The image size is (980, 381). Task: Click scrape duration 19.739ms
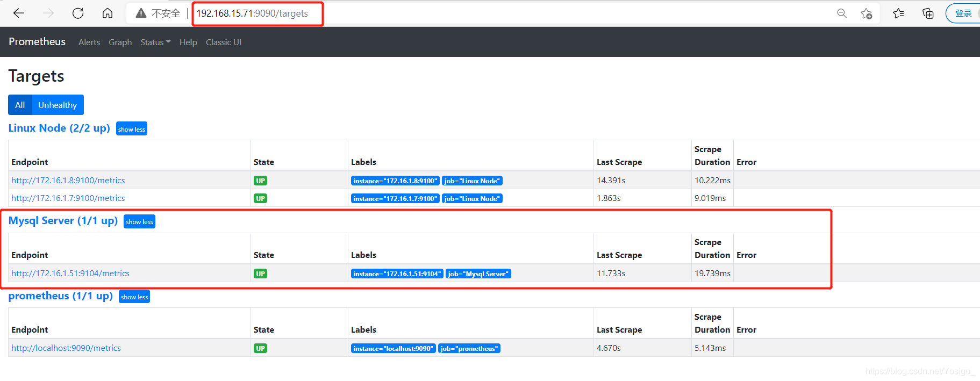tap(712, 274)
